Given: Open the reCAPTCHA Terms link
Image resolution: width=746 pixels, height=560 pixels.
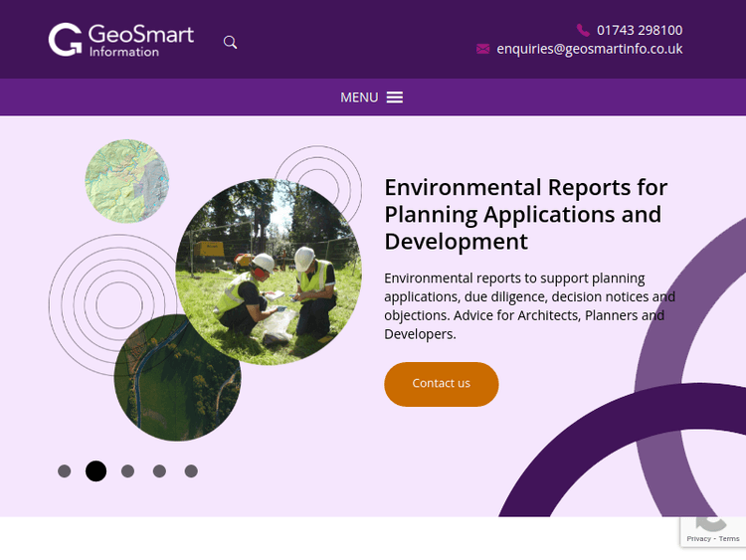Looking at the screenshot, I should (x=729, y=539).
